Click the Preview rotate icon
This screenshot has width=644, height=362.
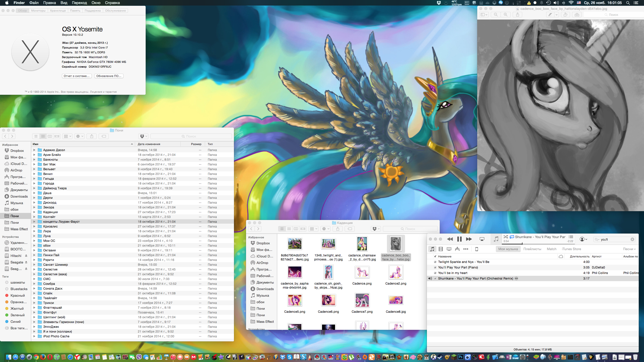pyautogui.click(x=565, y=15)
